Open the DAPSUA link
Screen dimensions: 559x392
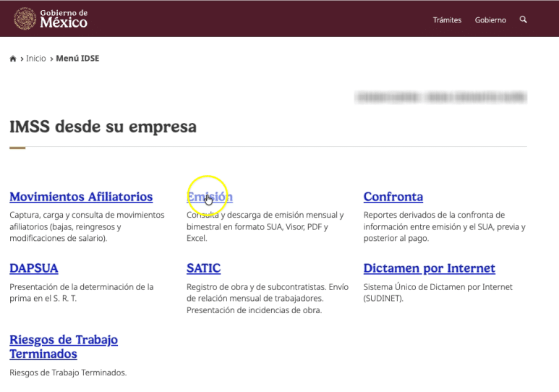pos(34,268)
